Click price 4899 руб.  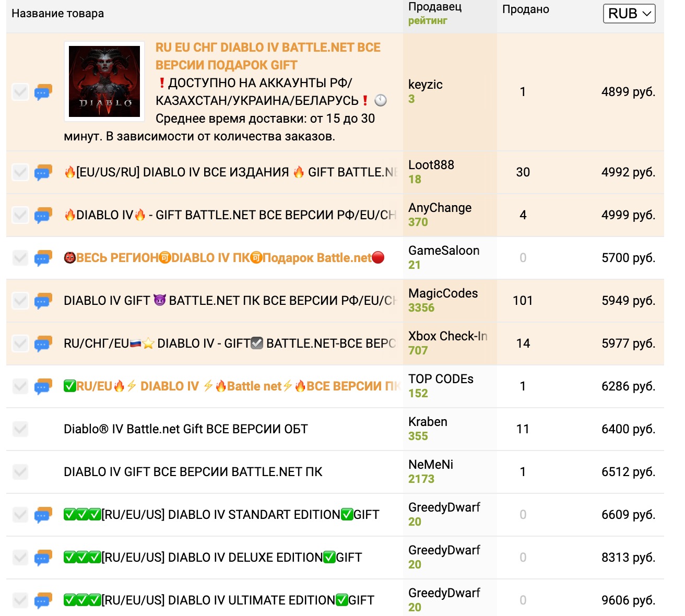click(629, 92)
